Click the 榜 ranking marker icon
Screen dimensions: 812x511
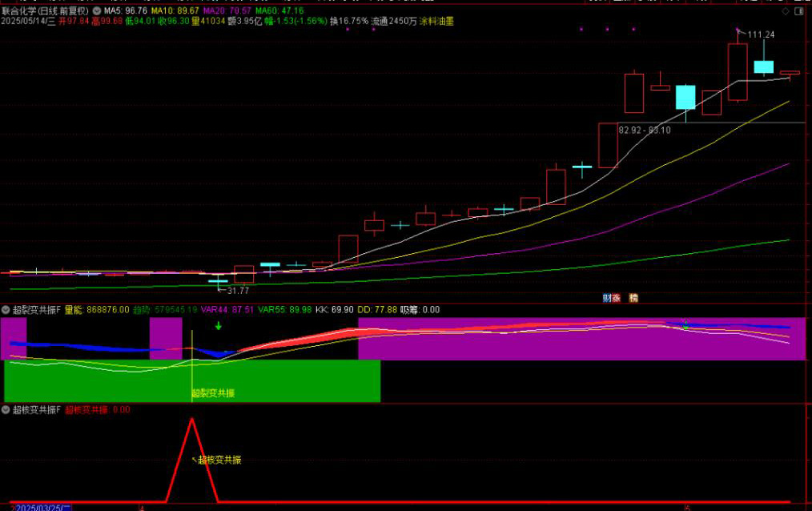[633, 297]
